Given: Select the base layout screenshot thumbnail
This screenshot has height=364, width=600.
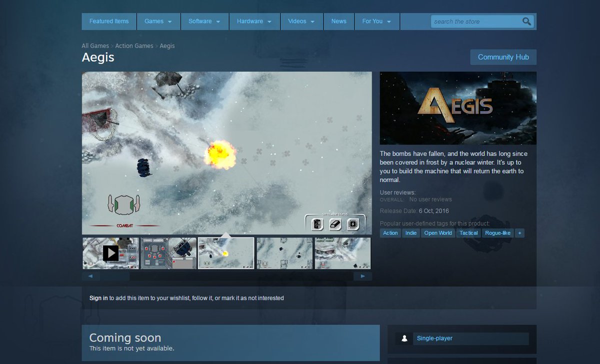Looking at the screenshot, I should tap(169, 253).
